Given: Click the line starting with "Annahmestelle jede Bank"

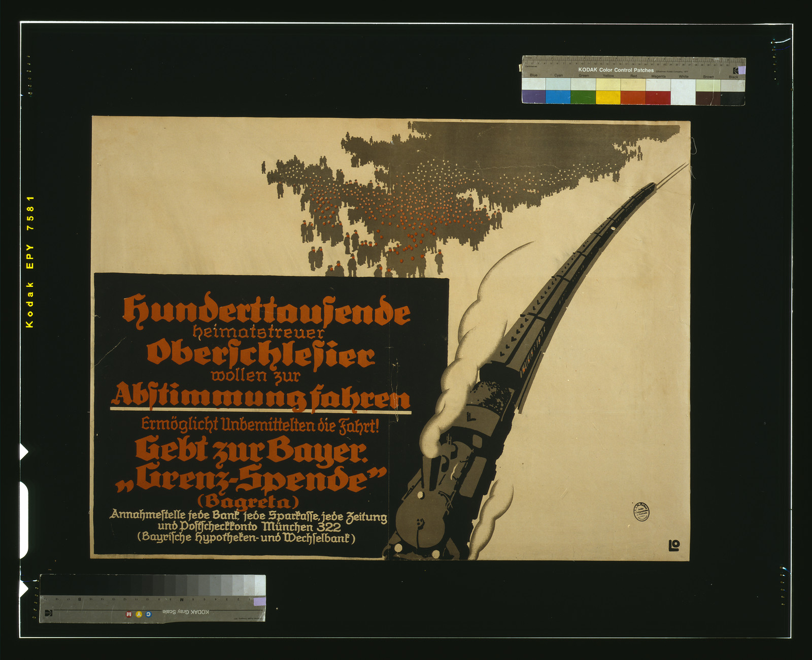Looking at the screenshot, I should (x=249, y=516).
